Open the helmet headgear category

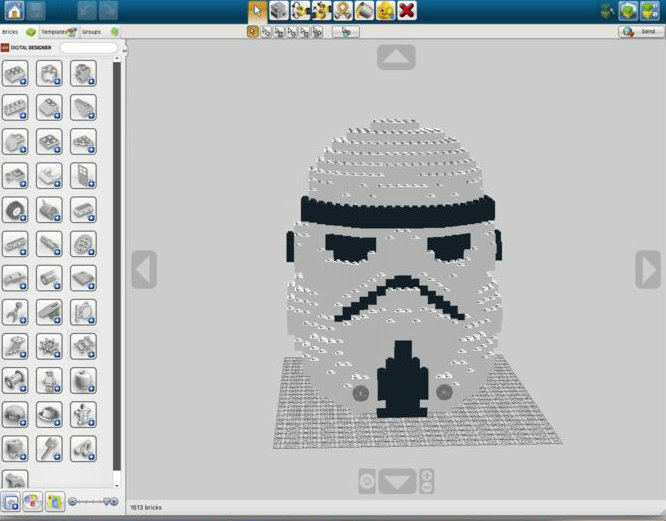[15, 414]
